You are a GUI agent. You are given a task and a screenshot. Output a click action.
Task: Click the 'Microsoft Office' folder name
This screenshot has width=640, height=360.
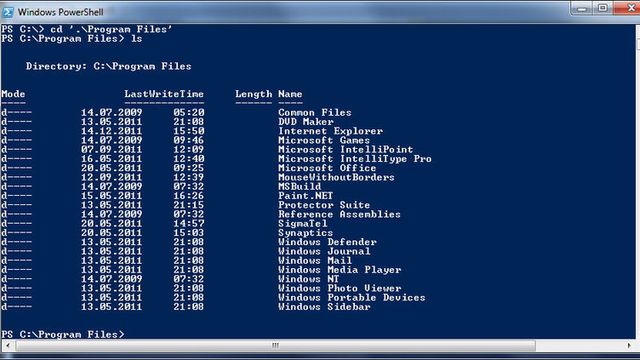[x=327, y=168]
